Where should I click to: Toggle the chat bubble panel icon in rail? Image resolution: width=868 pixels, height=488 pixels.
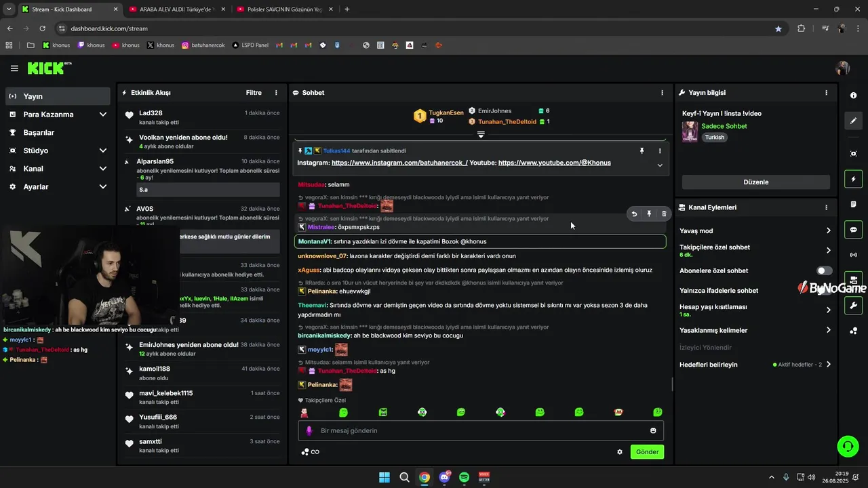pos(854,230)
